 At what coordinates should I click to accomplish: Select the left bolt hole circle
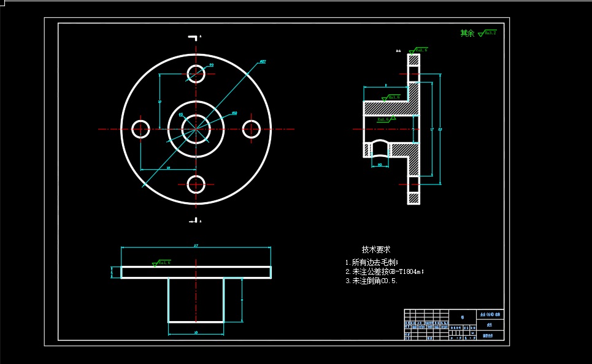140,129
